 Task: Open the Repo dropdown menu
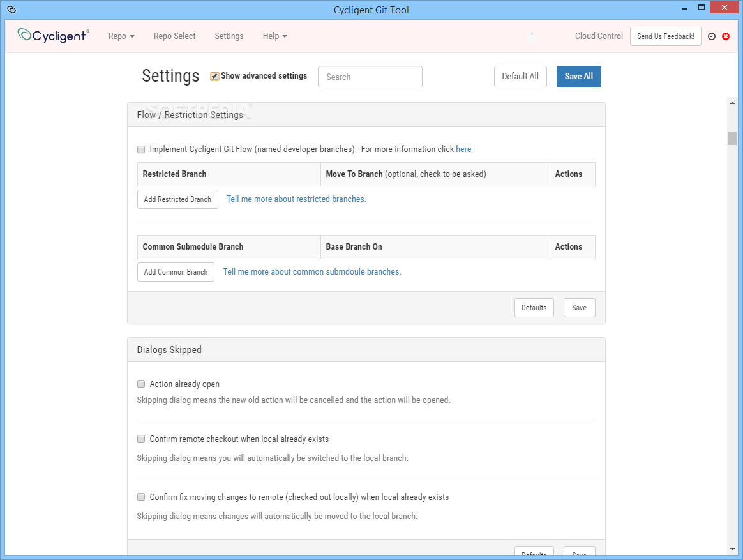(x=121, y=36)
